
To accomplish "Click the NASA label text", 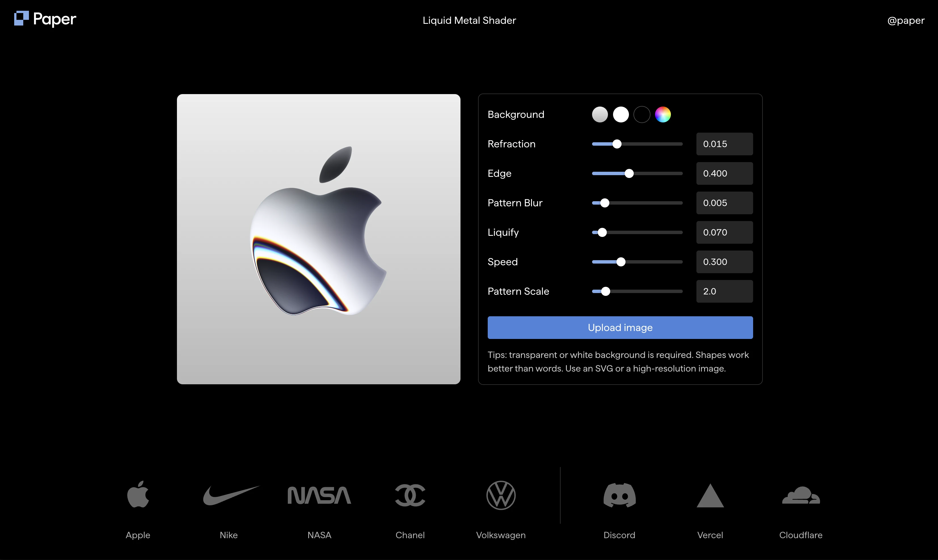I will pyautogui.click(x=319, y=535).
